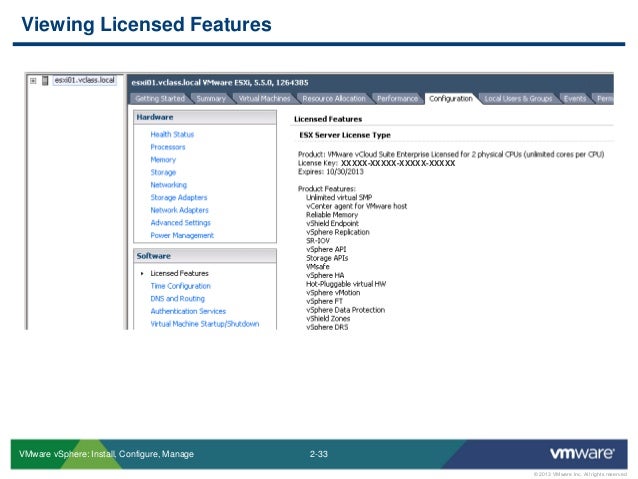Switch to the Events tab
Image resolution: width=638 pixels, height=479 pixels.
[x=575, y=98]
